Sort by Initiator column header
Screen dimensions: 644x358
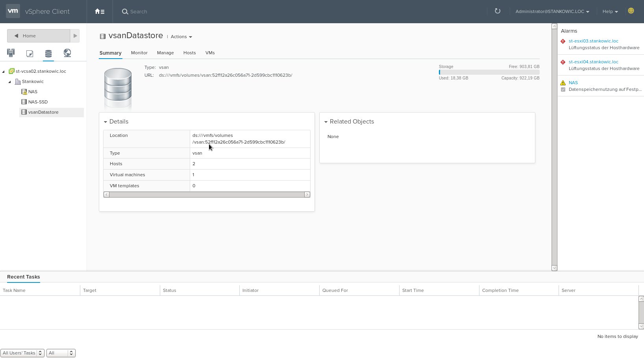point(279,290)
